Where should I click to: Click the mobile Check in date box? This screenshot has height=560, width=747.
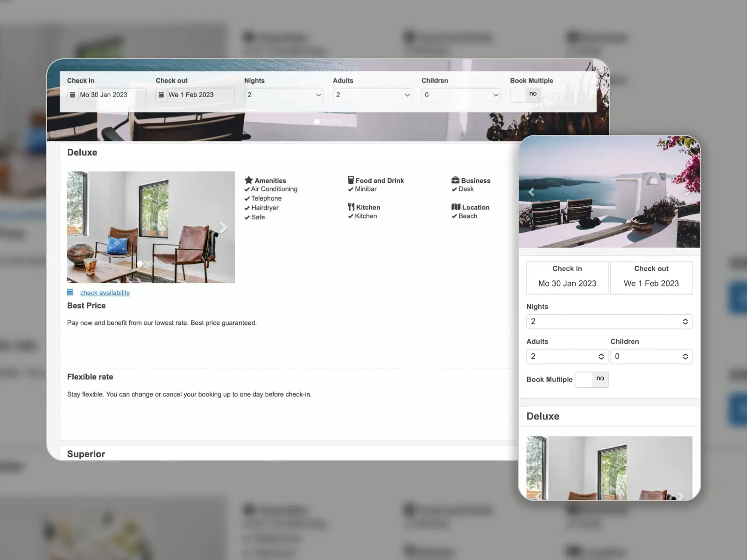click(x=567, y=277)
